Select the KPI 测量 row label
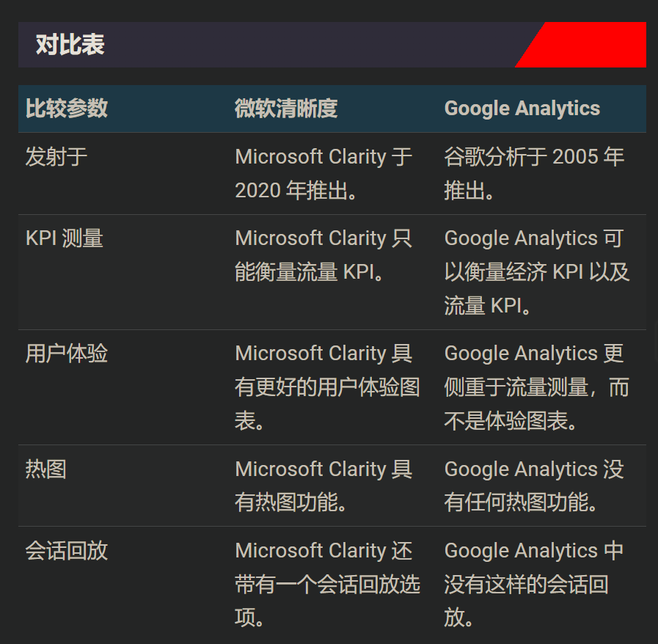The height and width of the screenshot is (644, 658). click(65, 238)
